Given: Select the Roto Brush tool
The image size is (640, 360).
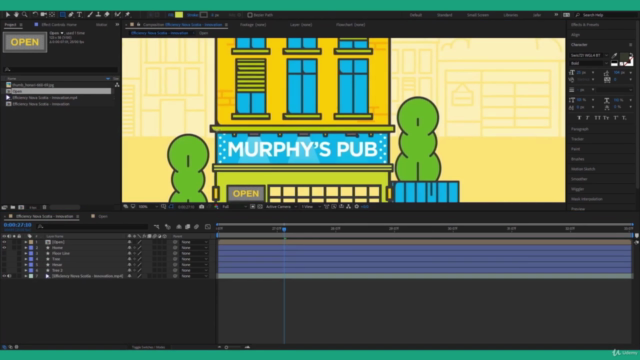Looking at the screenshot, I should point(118,15).
